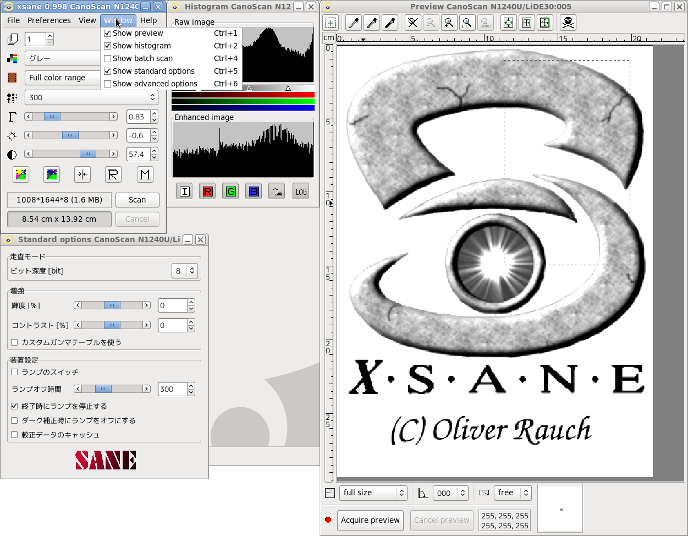Toggle the LOG histogram scale button
688x536 pixels.
tap(300, 191)
